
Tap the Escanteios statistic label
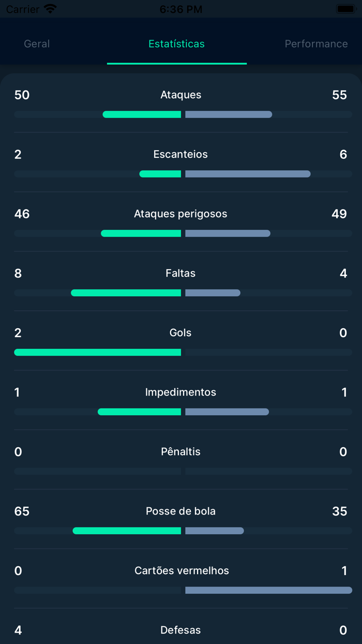(180, 154)
